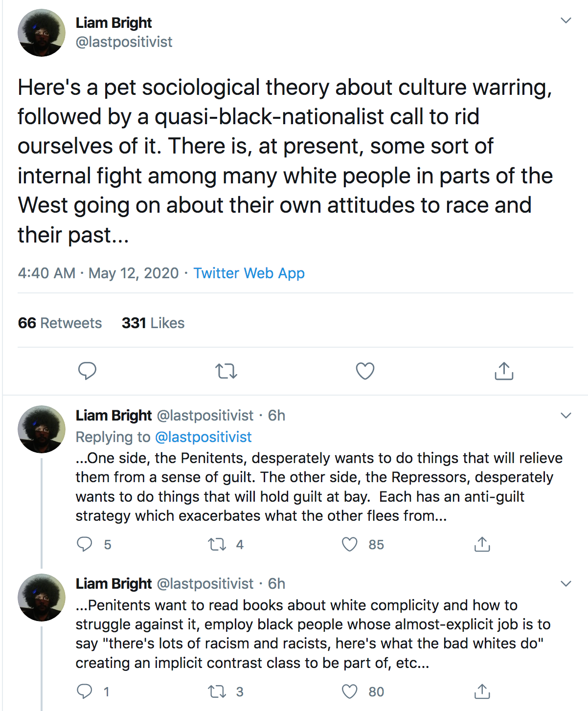Like the tweet with 85 likes
Image resolution: width=588 pixels, height=711 pixels.
click(x=350, y=544)
